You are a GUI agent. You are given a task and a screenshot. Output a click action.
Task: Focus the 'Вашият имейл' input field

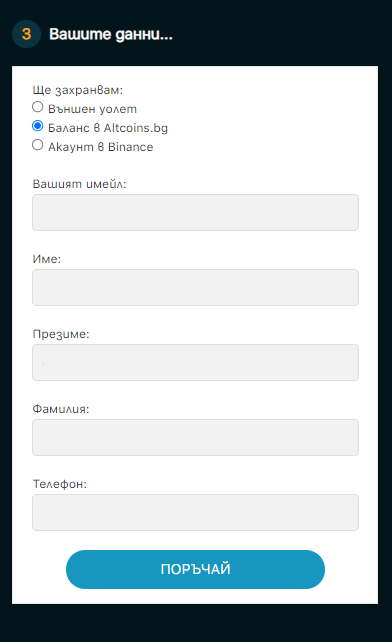tap(195, 212)
